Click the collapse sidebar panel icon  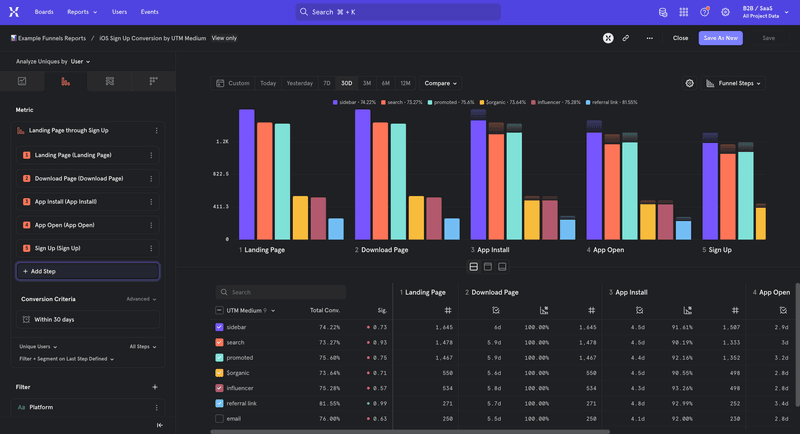click(160, 425)
